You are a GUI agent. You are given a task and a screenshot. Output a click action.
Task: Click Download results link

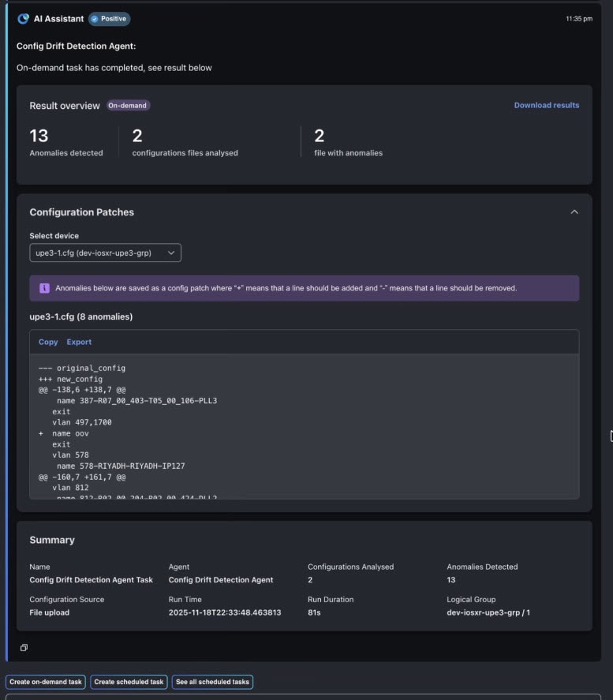pyautogui.click(x=547, y=106)
